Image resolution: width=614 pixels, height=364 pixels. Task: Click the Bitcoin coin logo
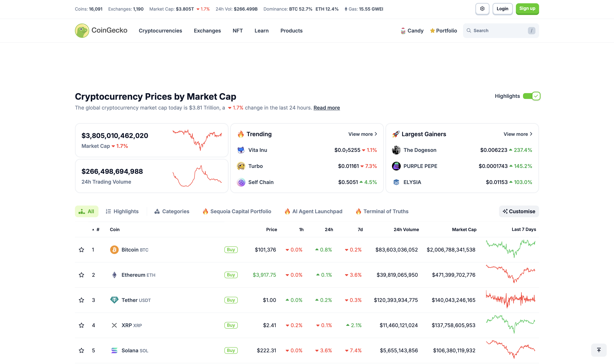point(114,250)
